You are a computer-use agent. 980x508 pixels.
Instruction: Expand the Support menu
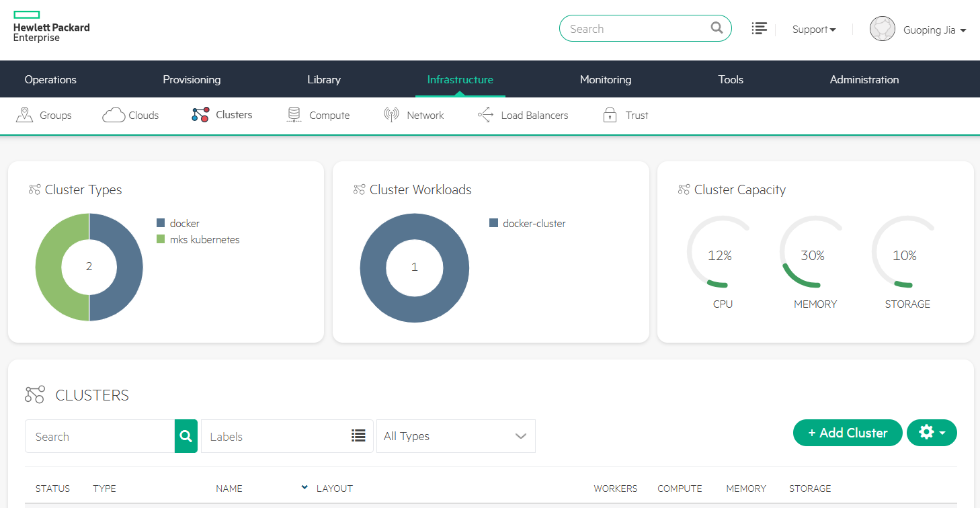813,29
